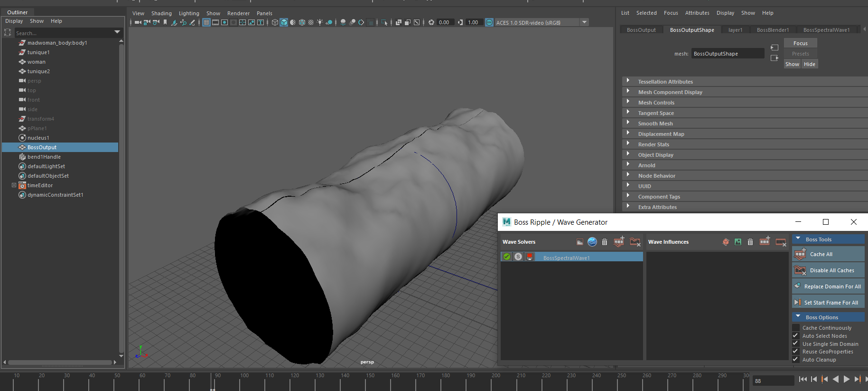Click the Focus button in Attribute Editor
Image resolution: width=868 pixels, height=391 pixels.
coord(801,43)
